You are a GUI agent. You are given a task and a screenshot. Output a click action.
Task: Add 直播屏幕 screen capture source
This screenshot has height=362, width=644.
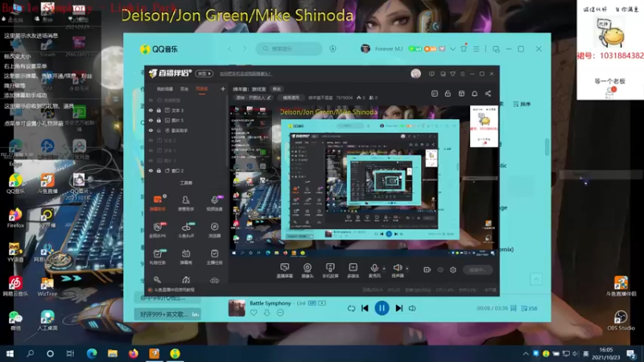pos(285,270)
